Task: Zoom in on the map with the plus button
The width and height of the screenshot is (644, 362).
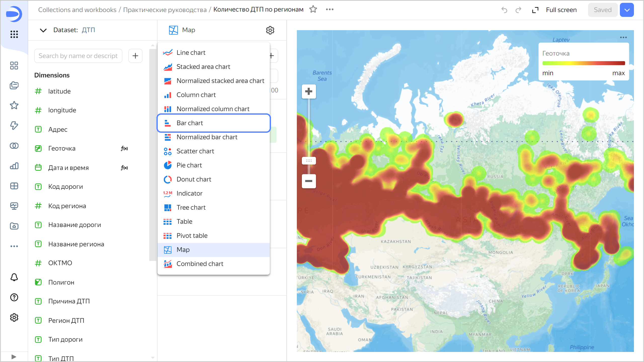Action: (309, 91)
